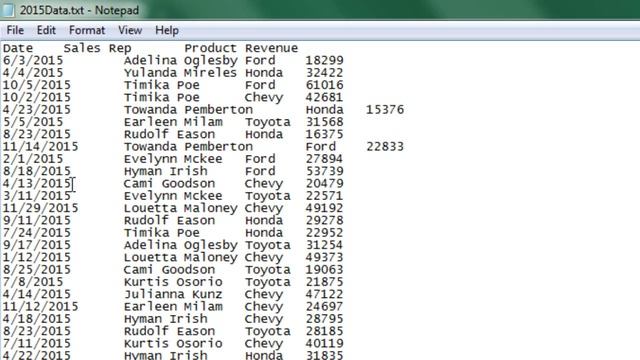Viewport: 640px width, 360px height.
Task: Click revenue value 27894
Action: click(x=324, y=159)
